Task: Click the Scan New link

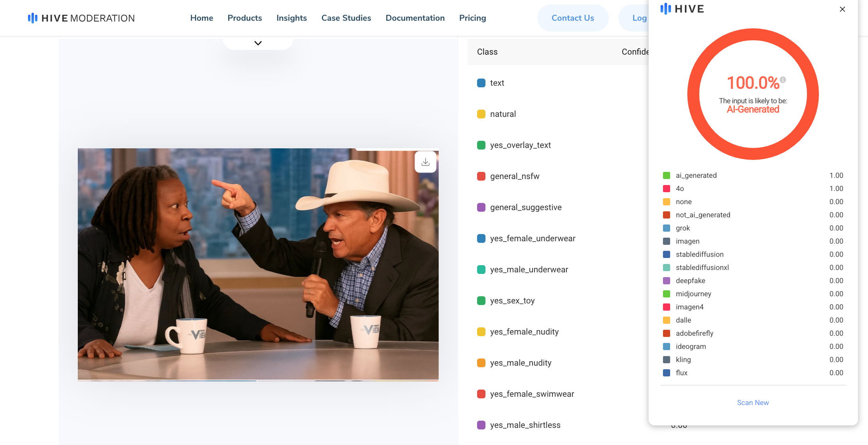Action: [753, 403]
